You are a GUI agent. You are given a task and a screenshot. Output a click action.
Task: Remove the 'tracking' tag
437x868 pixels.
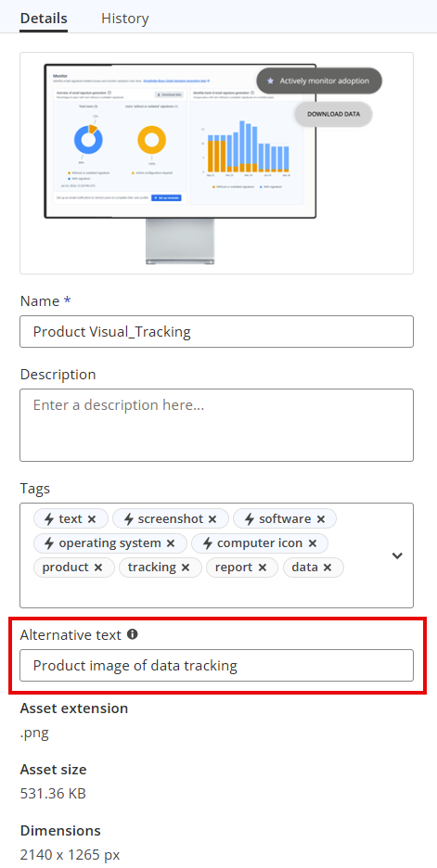click(x=185, y=568)
